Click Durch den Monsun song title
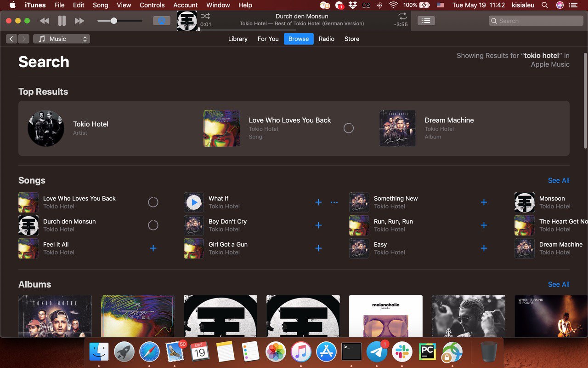 (69, 221)
